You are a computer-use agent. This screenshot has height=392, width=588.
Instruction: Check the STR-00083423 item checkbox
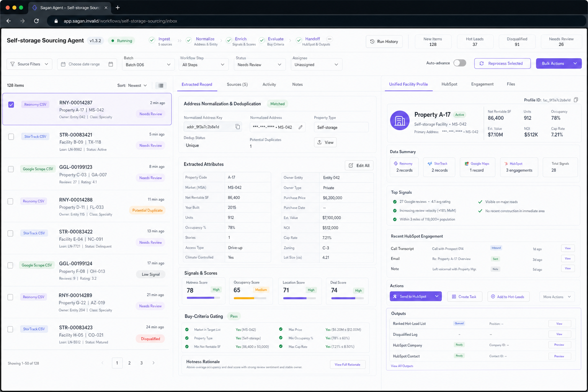[x=11, y=329]
